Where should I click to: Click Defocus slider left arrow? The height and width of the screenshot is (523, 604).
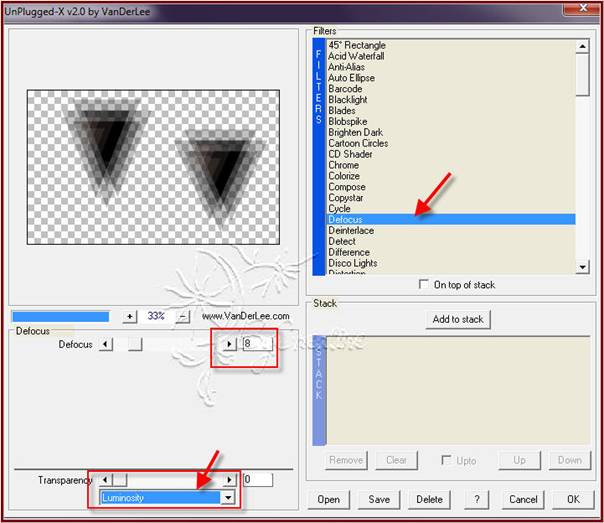pos(105,344)
